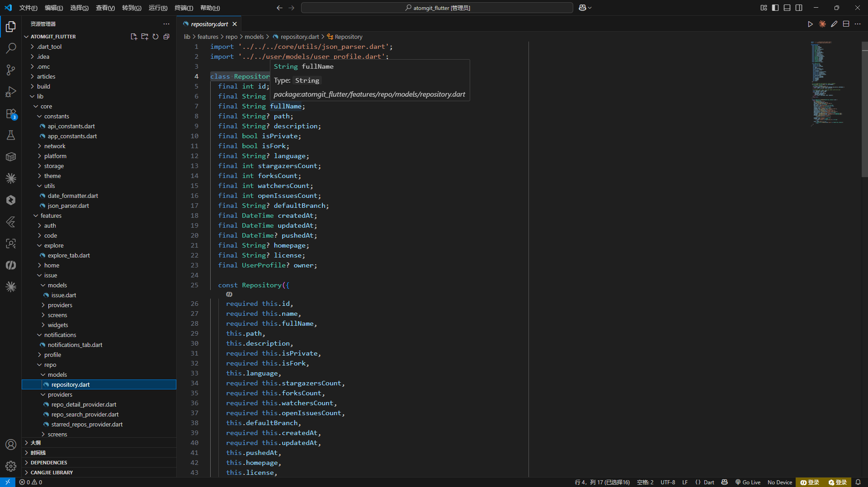Viewport: 868px width, 487px height.
Task: Open explore_tab.dart file
Action: (69, 255)
